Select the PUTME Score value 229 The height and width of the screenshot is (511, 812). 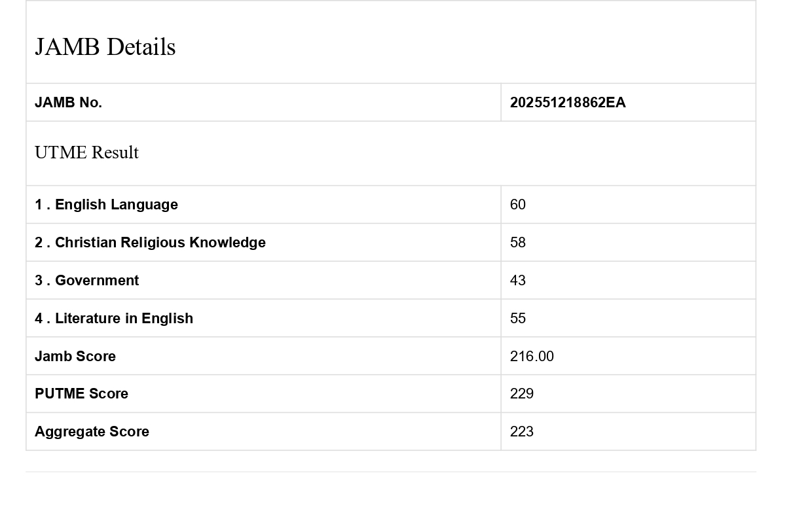click(x=522, y=394)
